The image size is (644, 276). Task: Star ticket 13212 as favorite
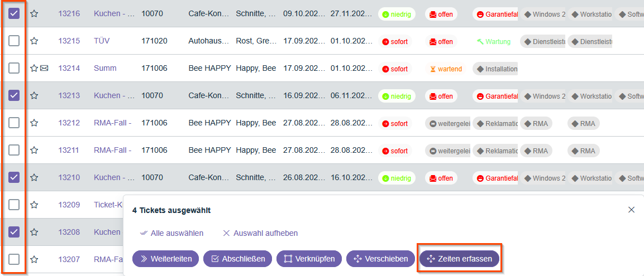[x=34, y=123]
